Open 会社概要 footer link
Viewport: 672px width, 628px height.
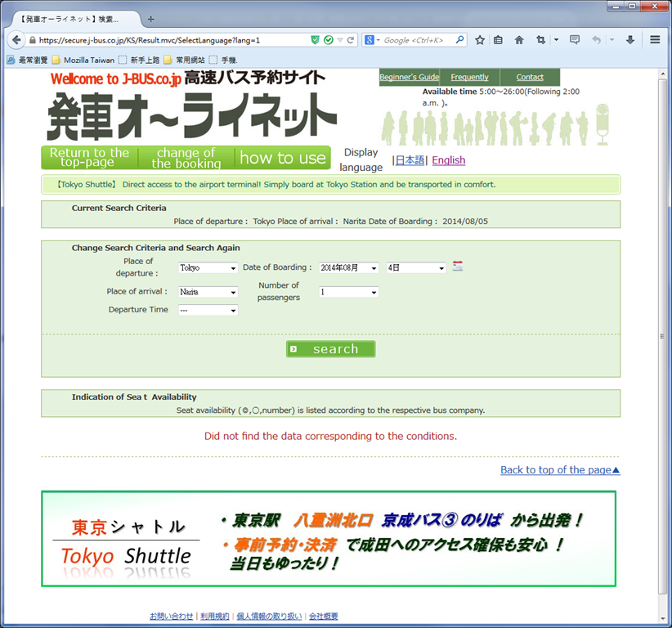[323, 616]
